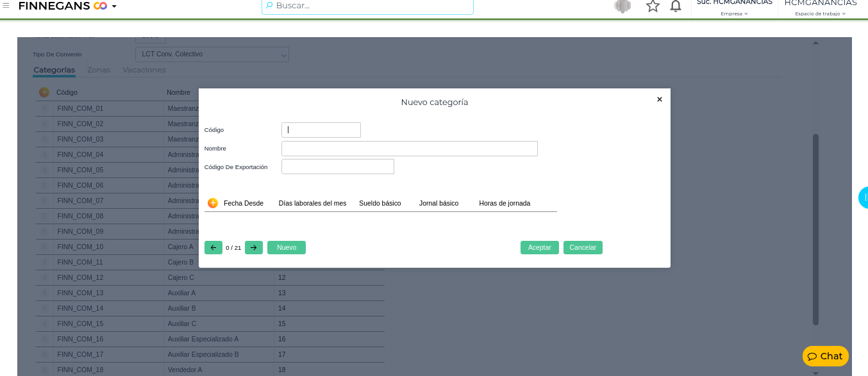Open the favorites star icon
Viewport: 868px width, 376px height.
point(653,6)
